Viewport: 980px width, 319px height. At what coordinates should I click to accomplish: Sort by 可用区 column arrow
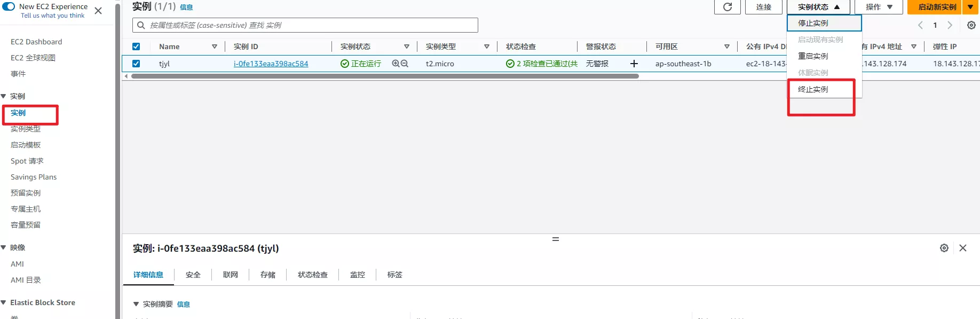click(727, 46)
